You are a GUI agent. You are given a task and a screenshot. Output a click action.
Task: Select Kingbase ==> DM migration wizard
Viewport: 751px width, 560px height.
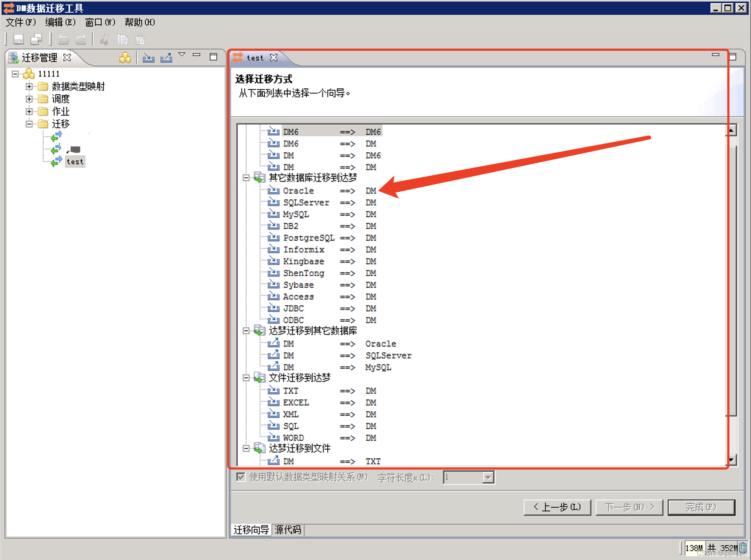coord(322,262)
